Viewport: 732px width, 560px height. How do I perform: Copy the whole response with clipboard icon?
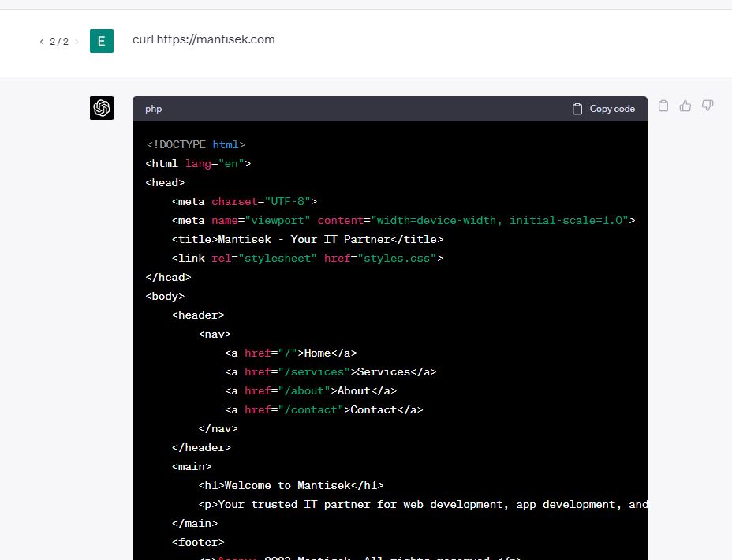click(x=663, y=106)
